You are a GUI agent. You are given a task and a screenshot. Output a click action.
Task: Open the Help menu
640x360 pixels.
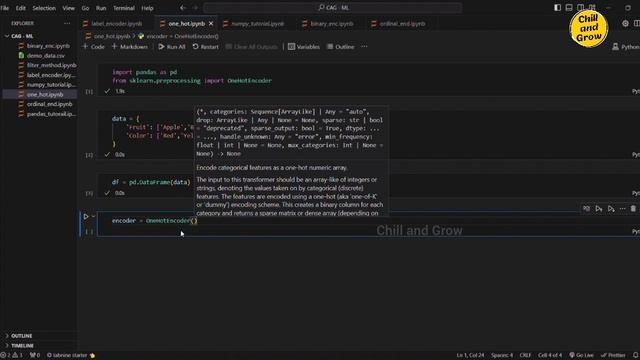(x=147, y=8)
